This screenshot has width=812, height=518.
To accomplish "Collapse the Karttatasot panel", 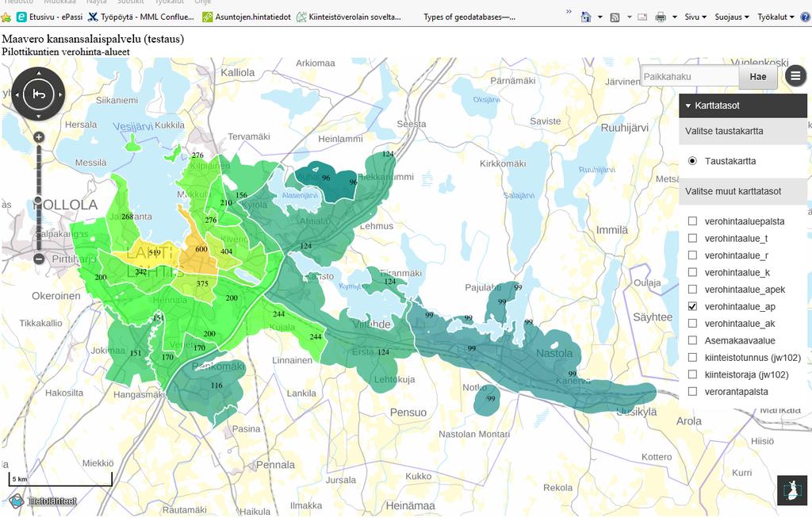I will click(x=742, y=106).
